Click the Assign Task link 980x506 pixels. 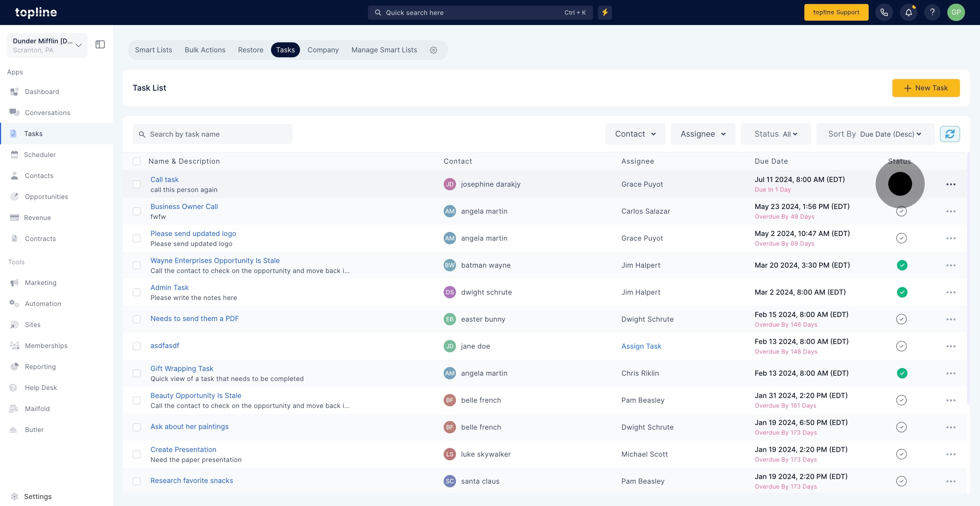click(641, 346)
